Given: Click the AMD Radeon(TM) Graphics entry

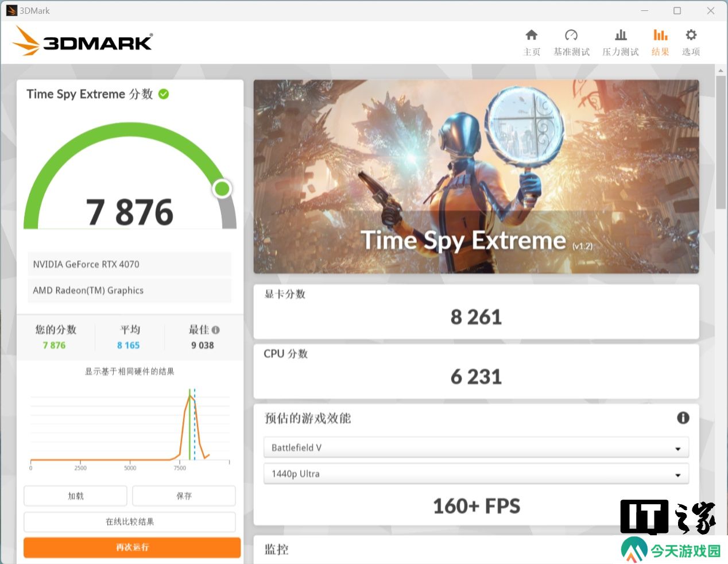Looking at the screenshot, I should coord(130,291).
